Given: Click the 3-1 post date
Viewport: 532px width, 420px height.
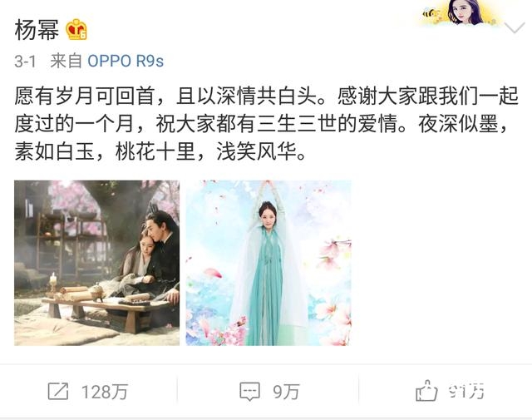Looking at the screenshot, I should [25, 62].
